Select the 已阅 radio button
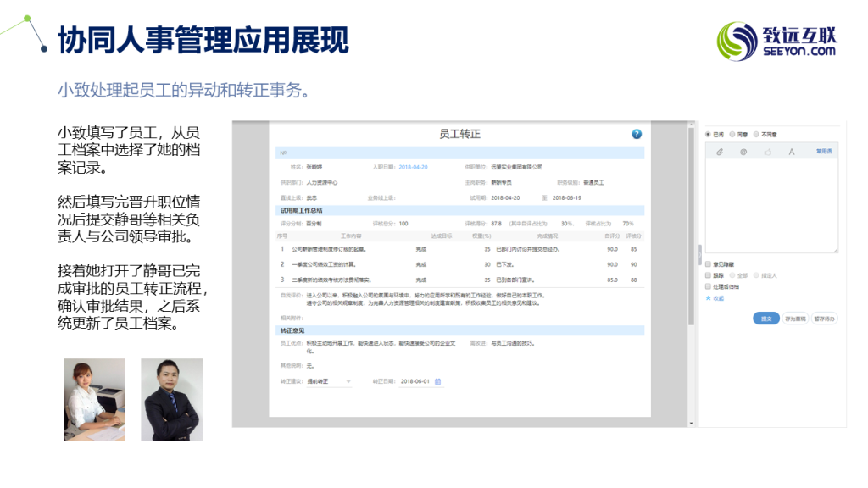This screenshot has width=868, height=488. click(x=709, y=134)
